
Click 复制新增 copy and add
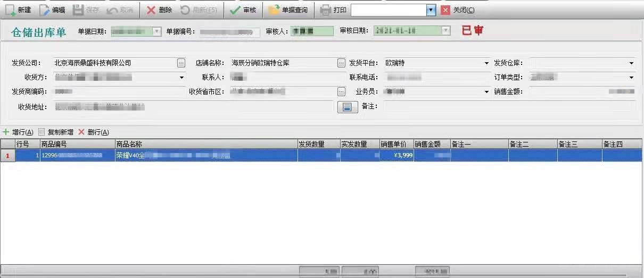[x=56, y=132]
